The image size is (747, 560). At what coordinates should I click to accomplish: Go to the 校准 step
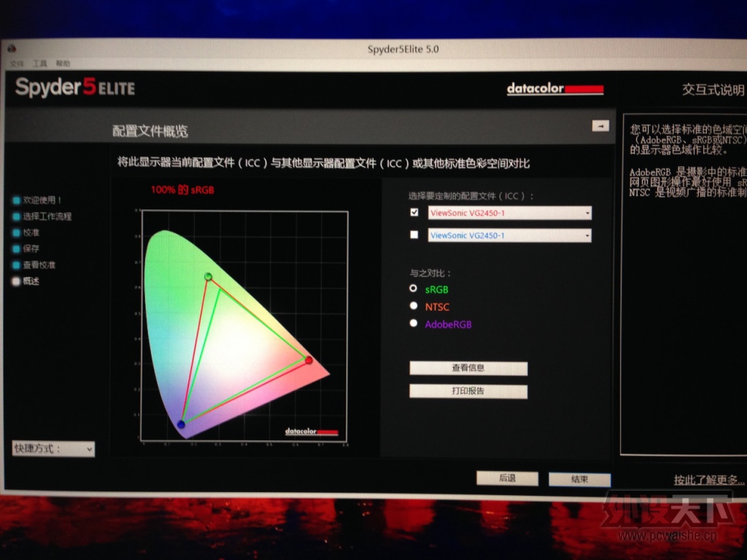pos(26,233)
